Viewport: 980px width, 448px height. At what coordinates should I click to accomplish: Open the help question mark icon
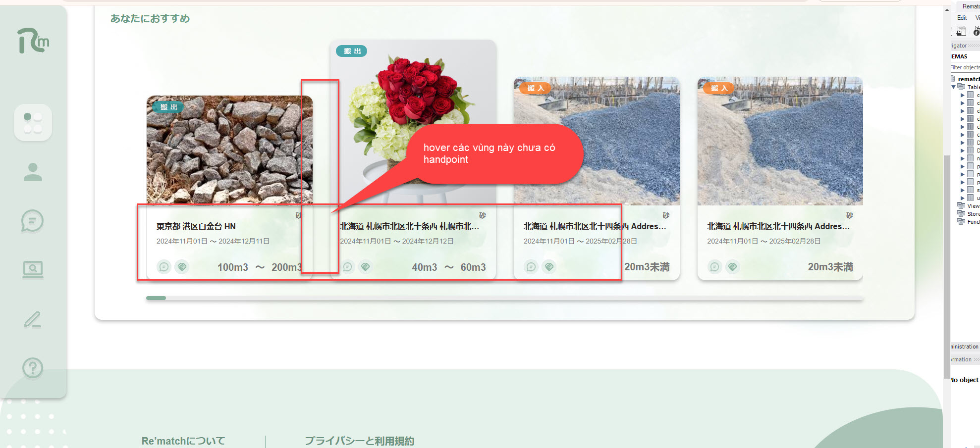[x=33, y=368]
